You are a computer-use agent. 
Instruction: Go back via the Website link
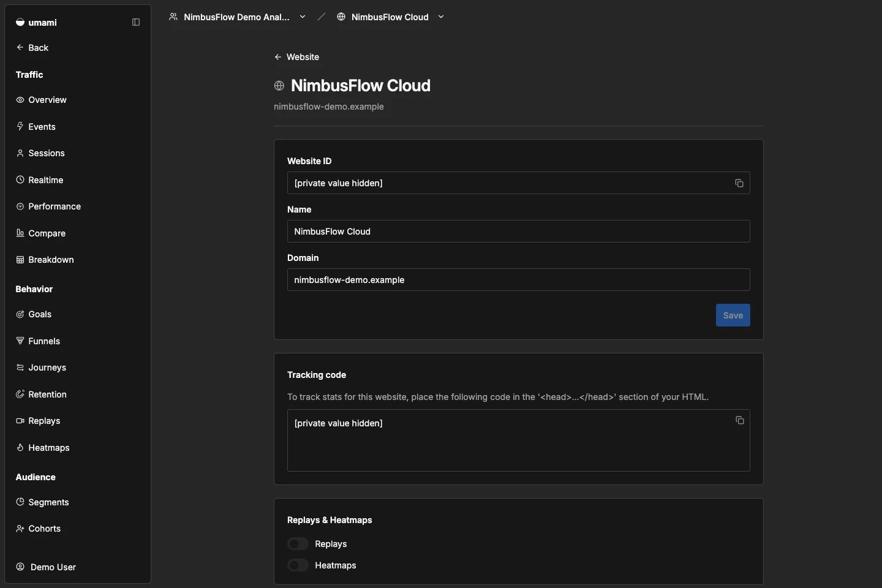pos(297,57)
